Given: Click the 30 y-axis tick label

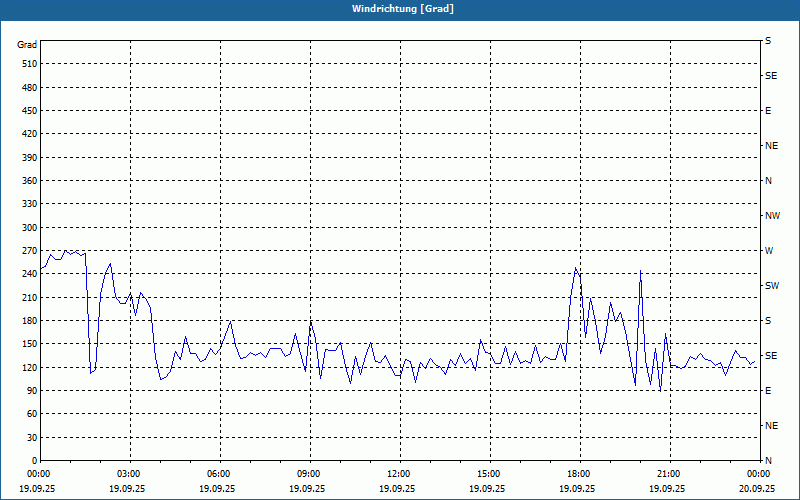Looking at the screenshot, I should (x=33, y=438).
